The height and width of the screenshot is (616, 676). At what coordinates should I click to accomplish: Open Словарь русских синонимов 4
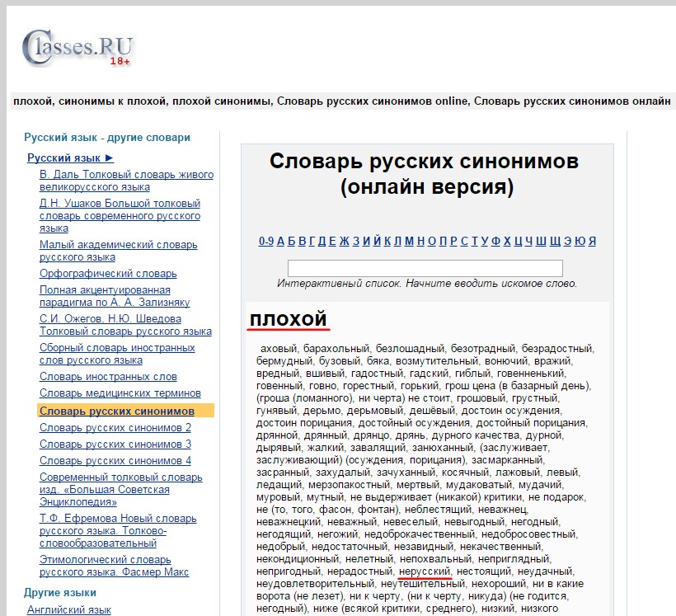(x=115, y=460)
